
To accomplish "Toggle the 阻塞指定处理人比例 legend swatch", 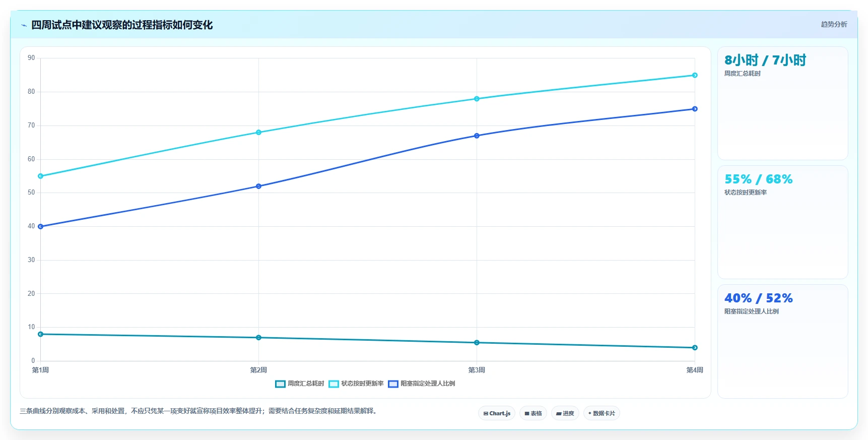I will [393, 384].
